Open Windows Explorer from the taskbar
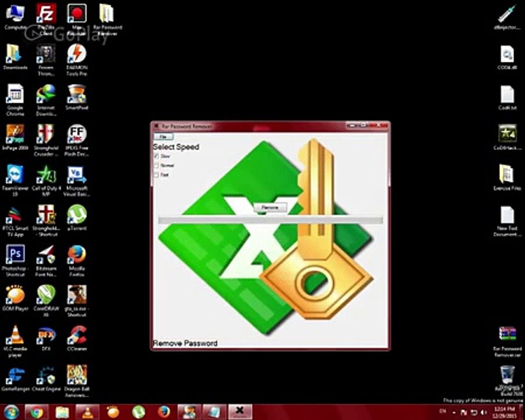Viewport: 525px width, 420px height. click(62, 412)
